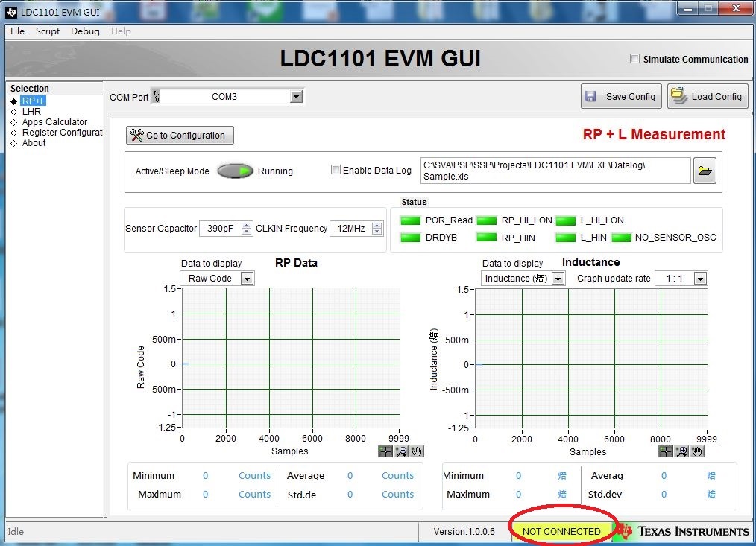Click the CLKIN Frequency 12MHz field
Image resolution: width=756 pixels, height=546 pixels.
pos(351,229)
